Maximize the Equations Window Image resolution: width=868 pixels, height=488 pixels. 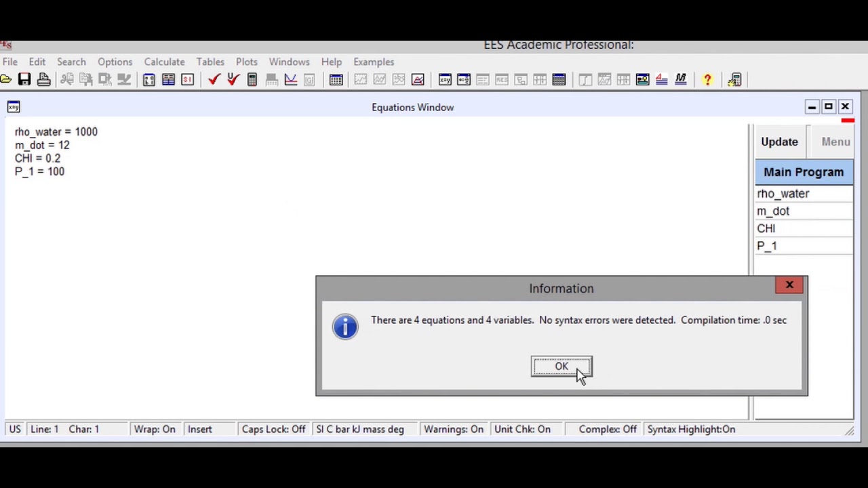(828, 107)
